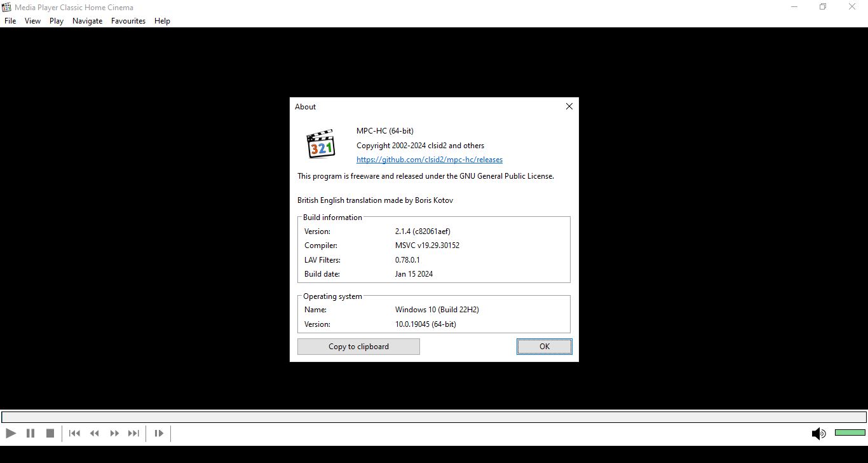Click the seek bar timeline
This screenshot has height=463, width=868.
[x=434, y=417]
